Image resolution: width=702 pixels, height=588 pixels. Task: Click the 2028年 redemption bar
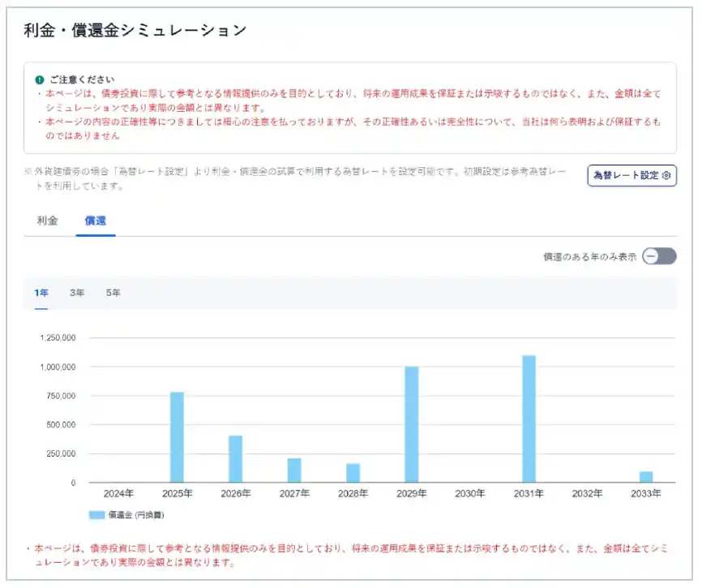pyautogui.click(x=353, y=473)
